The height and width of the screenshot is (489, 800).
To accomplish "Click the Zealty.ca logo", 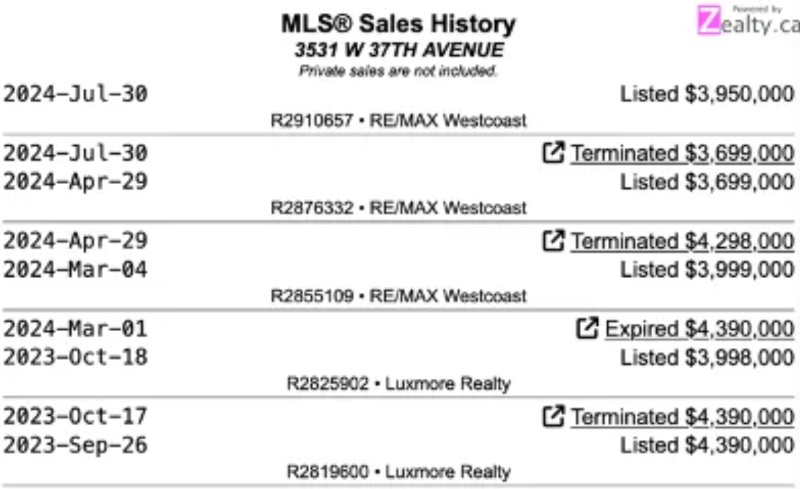I will coord(747,22).
